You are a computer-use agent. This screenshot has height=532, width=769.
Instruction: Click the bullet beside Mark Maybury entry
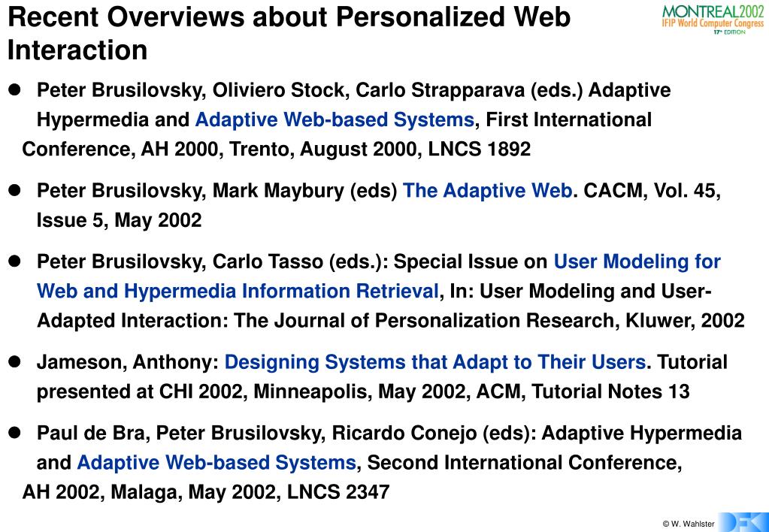click(14, 190)
